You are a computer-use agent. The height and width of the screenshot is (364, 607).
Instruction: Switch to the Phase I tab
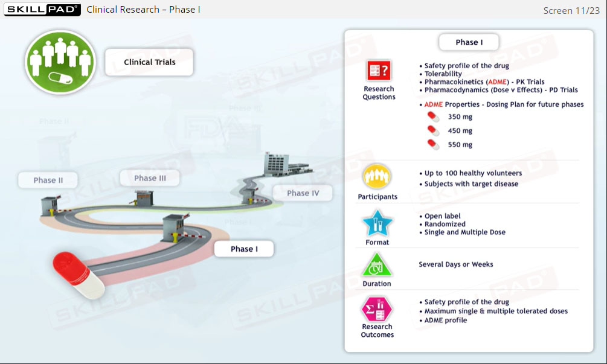point(244,248)
